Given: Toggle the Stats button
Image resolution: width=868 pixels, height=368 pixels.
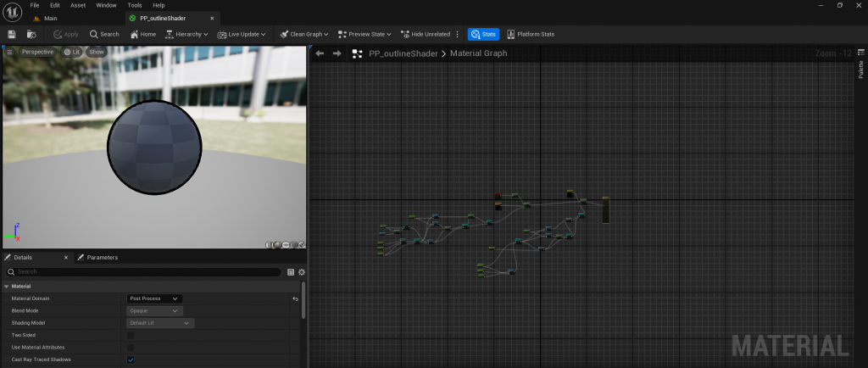Looking at the screenshot, I should click(x=483, y=34).
